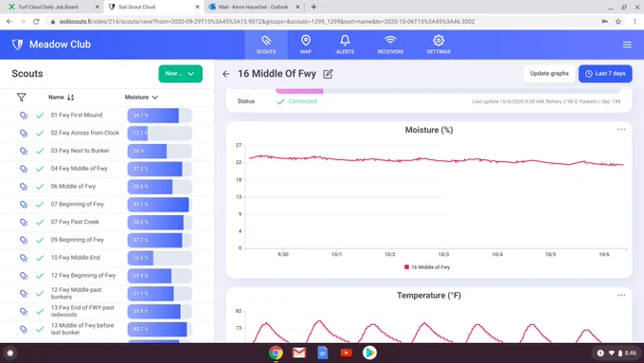Open Google Docs from the shelf
Image resolution: width=644 pixels, height=363 pixels.
point(323,353)
